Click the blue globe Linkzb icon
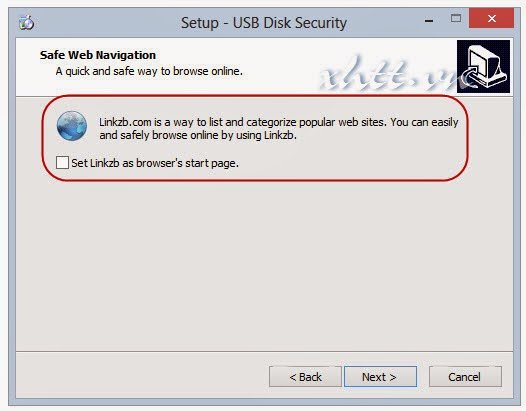 pyautogui.click(x=72, y=126)
